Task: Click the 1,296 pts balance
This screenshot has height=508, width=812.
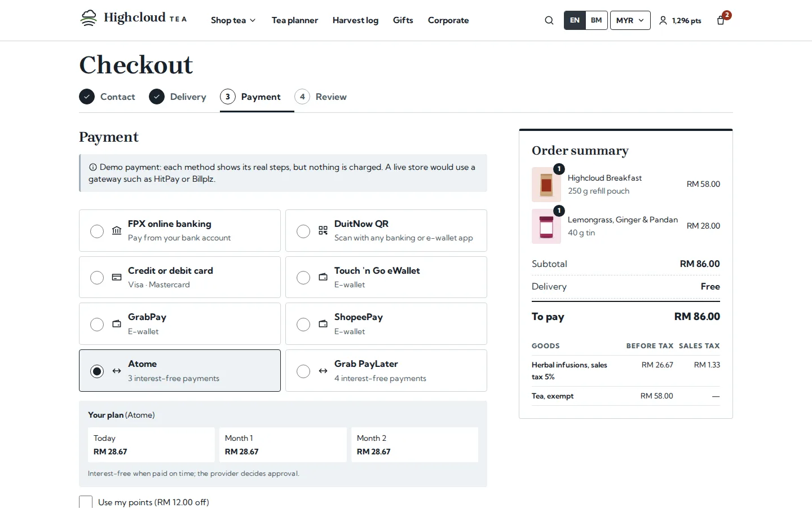Action: [x=686, y=20]
